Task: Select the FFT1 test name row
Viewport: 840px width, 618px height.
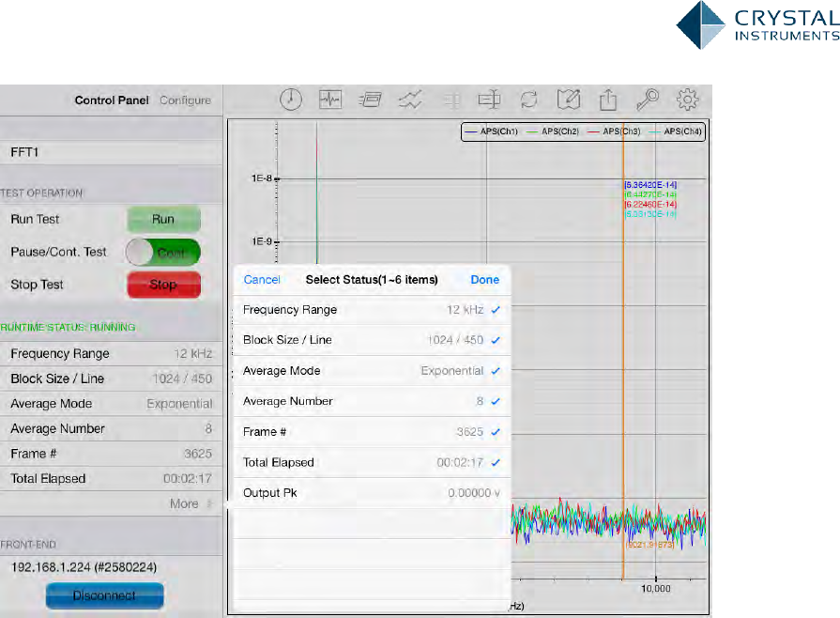Action: (111, 152)
